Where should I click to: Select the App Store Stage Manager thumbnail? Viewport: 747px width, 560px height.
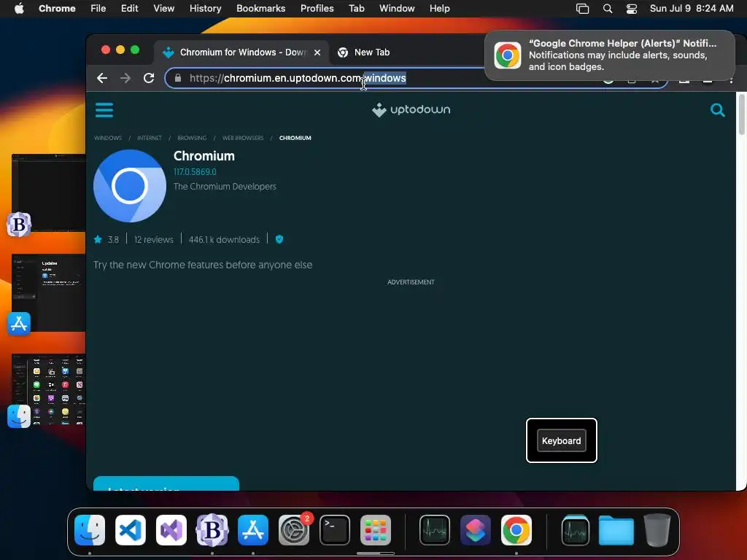[x=49, y=292]
